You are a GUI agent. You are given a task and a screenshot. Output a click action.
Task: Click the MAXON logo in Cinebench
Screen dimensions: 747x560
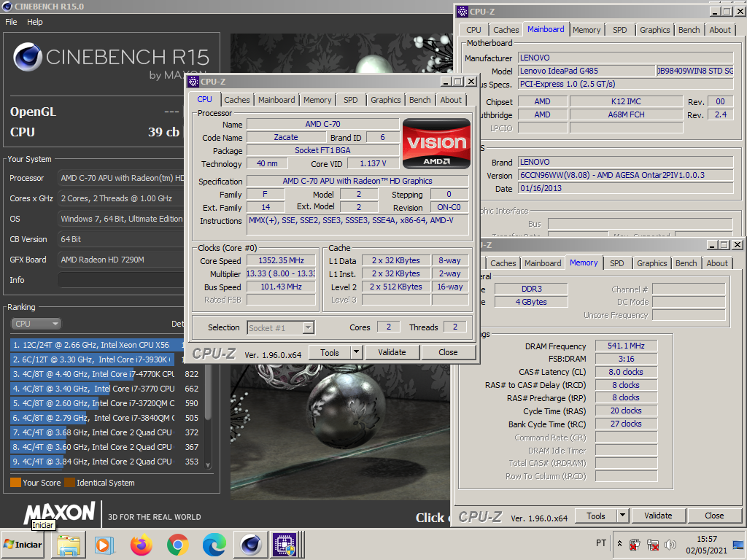[x=60, y=513]
